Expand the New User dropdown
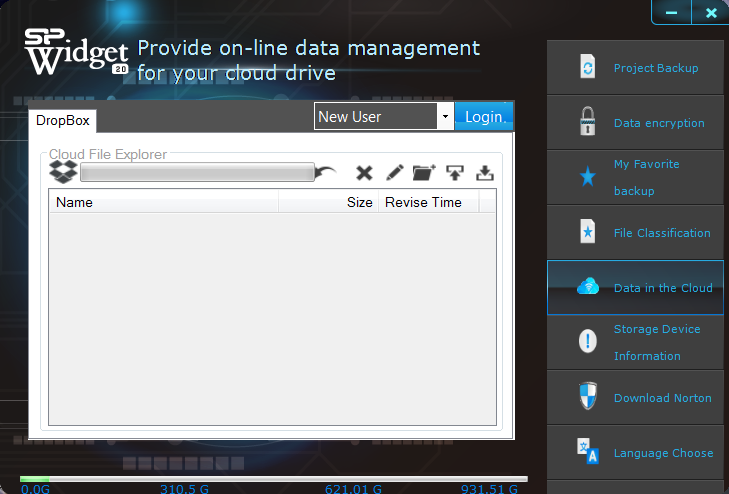Image resolution: width=729 pixels, height=494 pixels. (444, 117)
